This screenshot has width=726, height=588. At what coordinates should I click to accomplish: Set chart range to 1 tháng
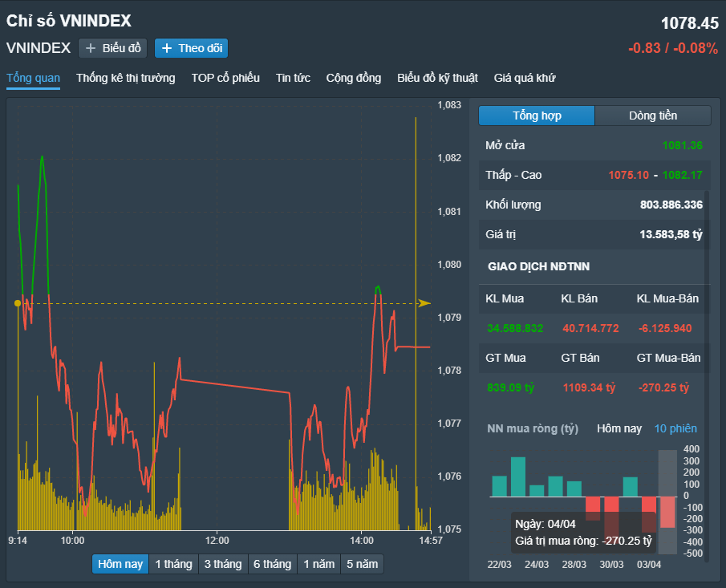click(x=173, y=564)
